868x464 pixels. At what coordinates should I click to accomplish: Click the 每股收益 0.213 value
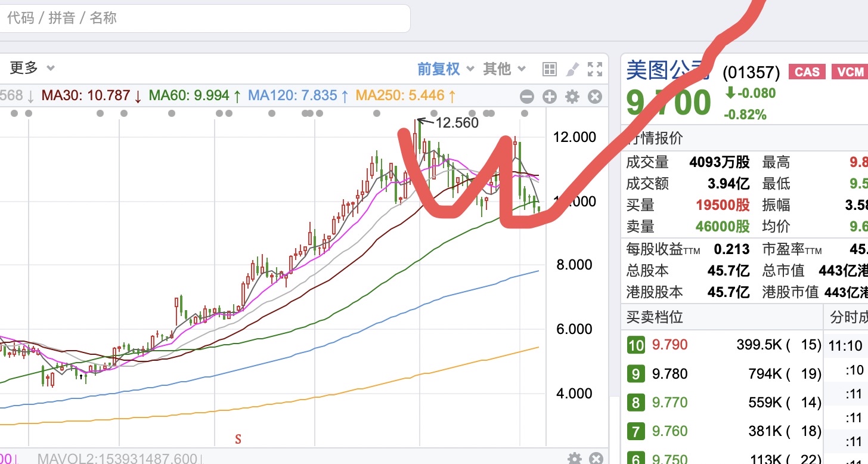point(731,249)
